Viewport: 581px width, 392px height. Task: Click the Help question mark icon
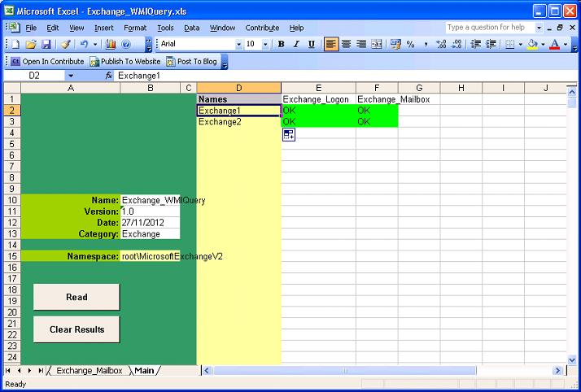[126, 44]
